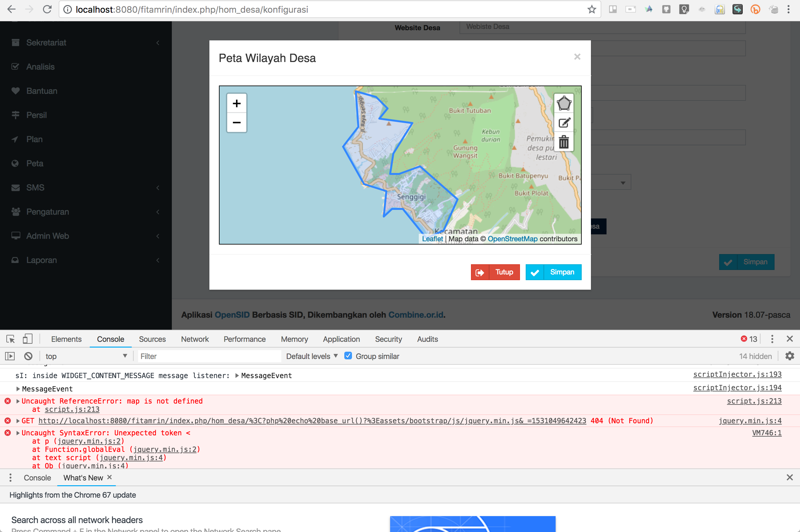
Task: Click the Tutup button
Action: [495, 272]
